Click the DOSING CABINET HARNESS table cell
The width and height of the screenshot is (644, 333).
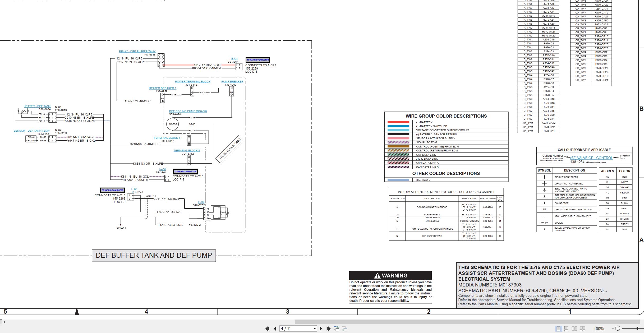coord(432,207)
